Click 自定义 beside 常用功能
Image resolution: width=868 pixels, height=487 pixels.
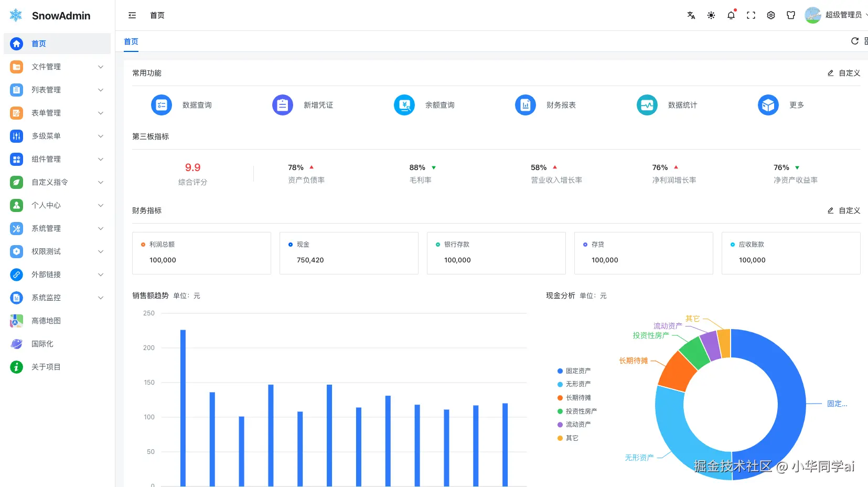pyautogui.click(x=844, y=73)
